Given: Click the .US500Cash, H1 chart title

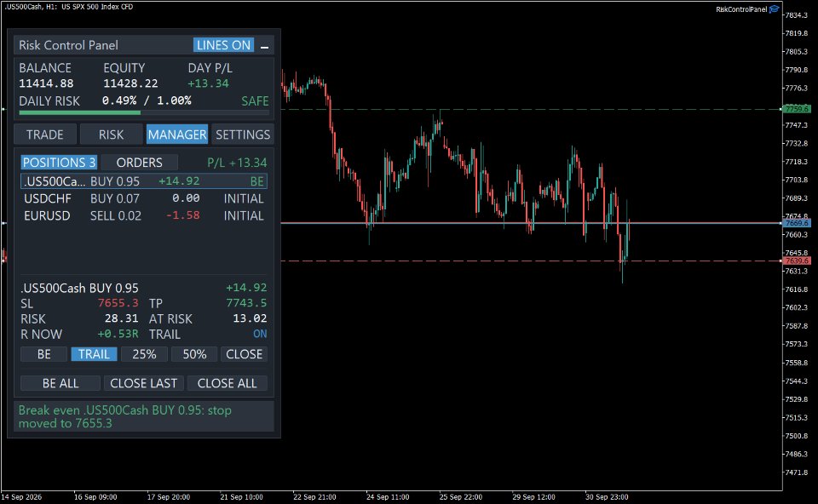Looking at the screenshot, I should pyautogui.click(x=68, y=7).
